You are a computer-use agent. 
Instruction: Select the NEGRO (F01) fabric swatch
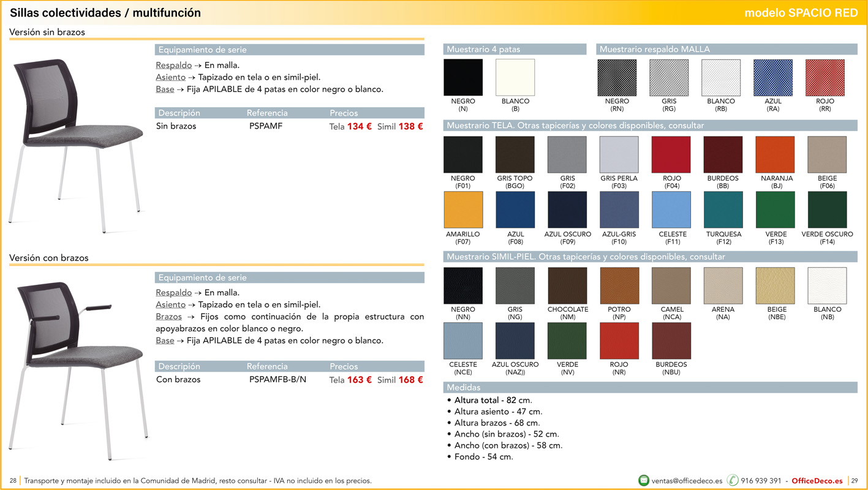point(463,154)
